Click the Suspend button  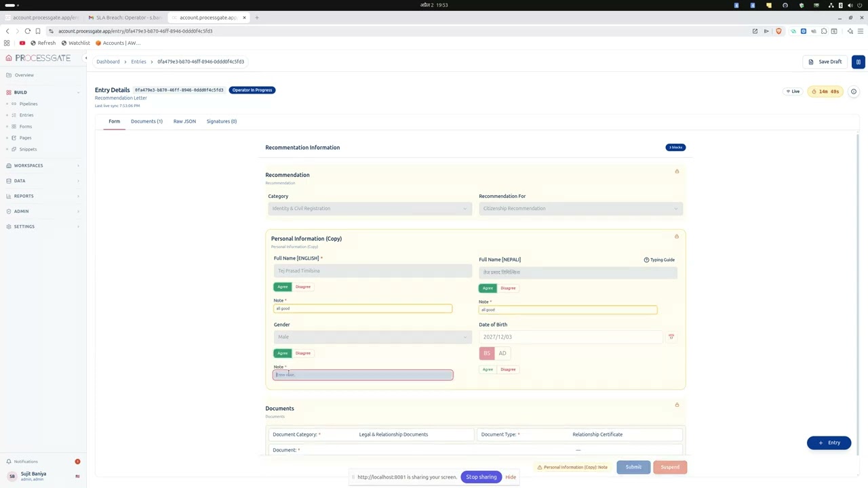pos(670,467)
